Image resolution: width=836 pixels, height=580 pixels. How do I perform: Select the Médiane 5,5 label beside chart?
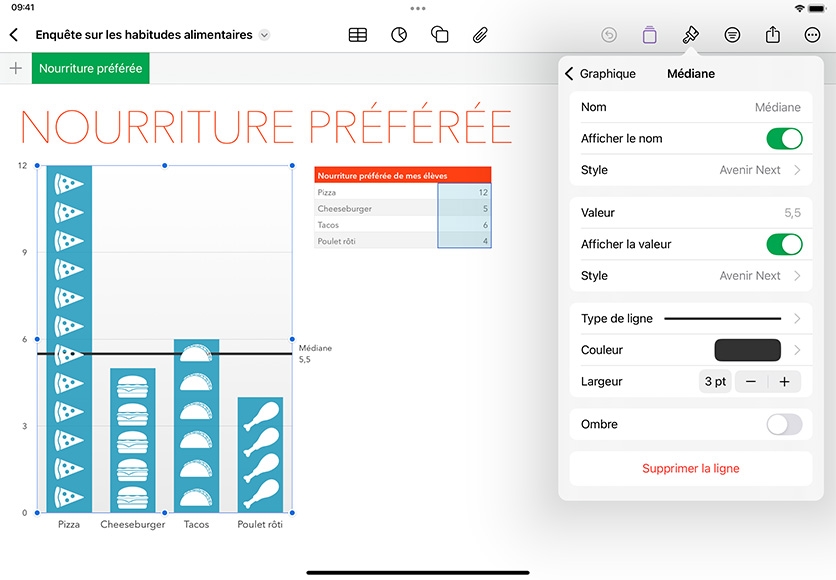(315, 353)
